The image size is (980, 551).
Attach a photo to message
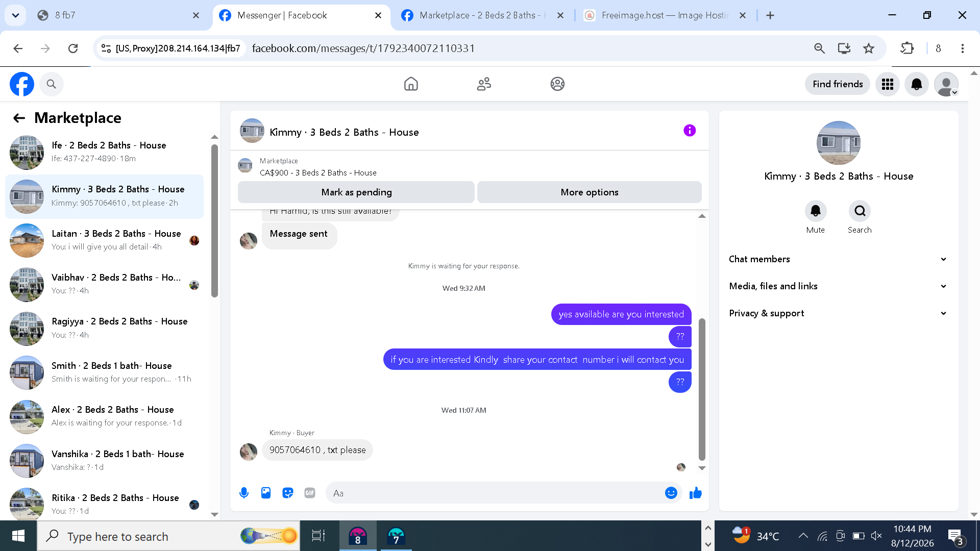point(266,493)
